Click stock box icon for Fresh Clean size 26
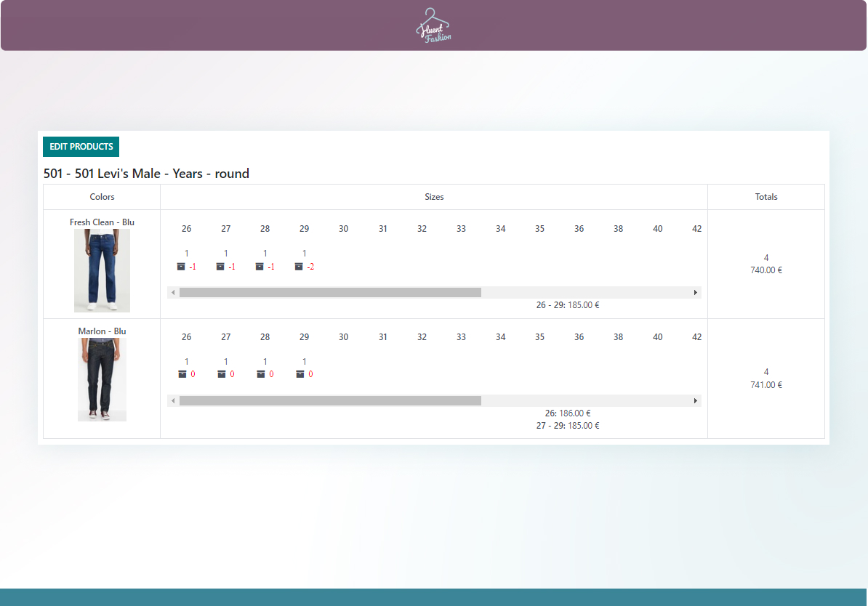 (x=181, y=267)
